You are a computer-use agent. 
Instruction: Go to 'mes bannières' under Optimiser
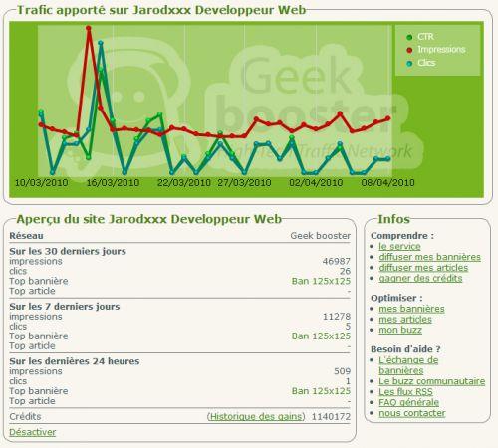pos(411,309)
